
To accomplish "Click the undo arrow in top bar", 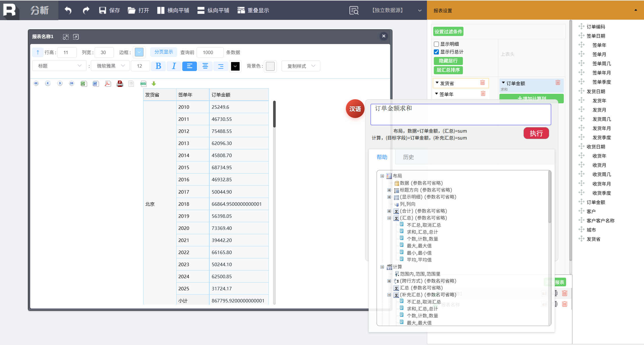I will (x=68, y=10).
